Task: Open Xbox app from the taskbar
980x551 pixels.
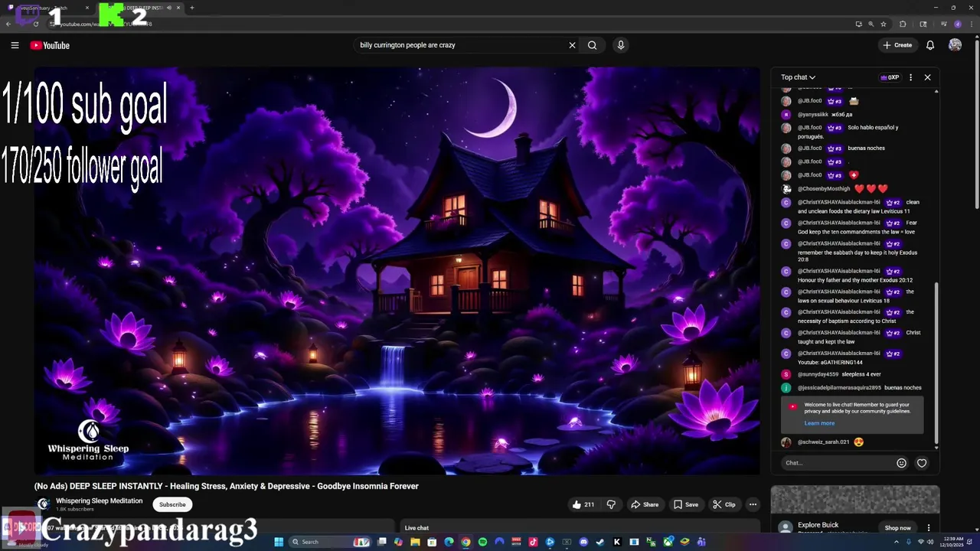Action: [x=668, y=542]
